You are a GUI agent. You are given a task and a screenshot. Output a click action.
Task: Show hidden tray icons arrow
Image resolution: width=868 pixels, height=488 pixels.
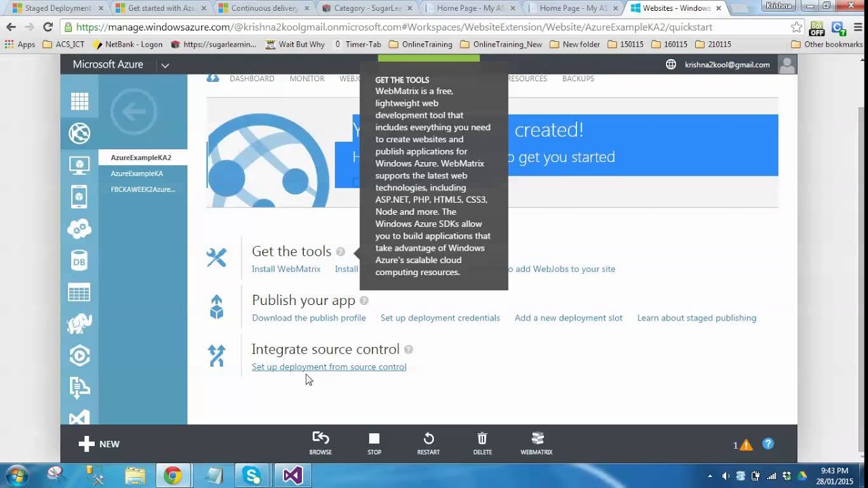pyautogui.click(x=710, y=476)
